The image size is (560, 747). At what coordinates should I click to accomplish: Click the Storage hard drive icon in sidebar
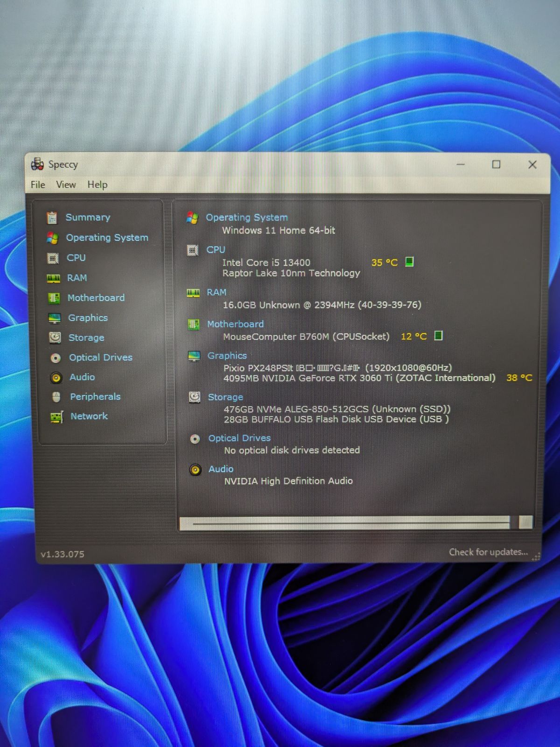click(x=55, y=338)
